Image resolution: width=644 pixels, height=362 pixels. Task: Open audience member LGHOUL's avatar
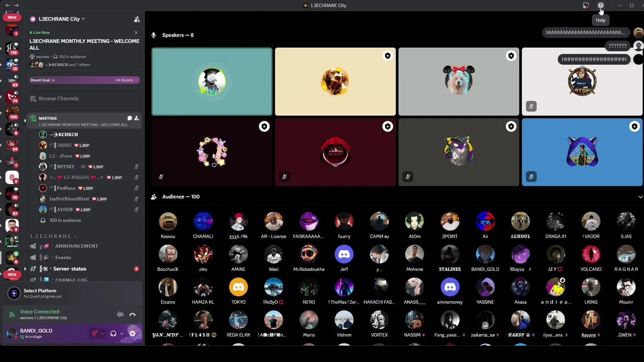pos(520,221)
